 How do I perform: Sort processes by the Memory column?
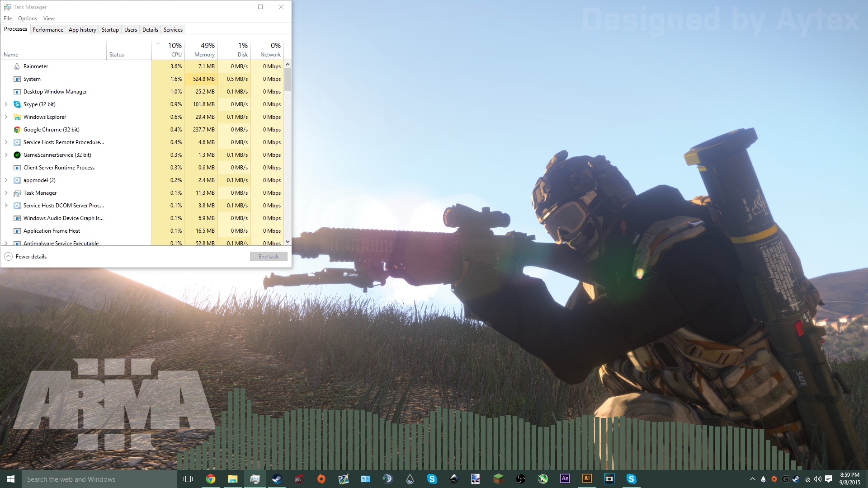point(201,50)
